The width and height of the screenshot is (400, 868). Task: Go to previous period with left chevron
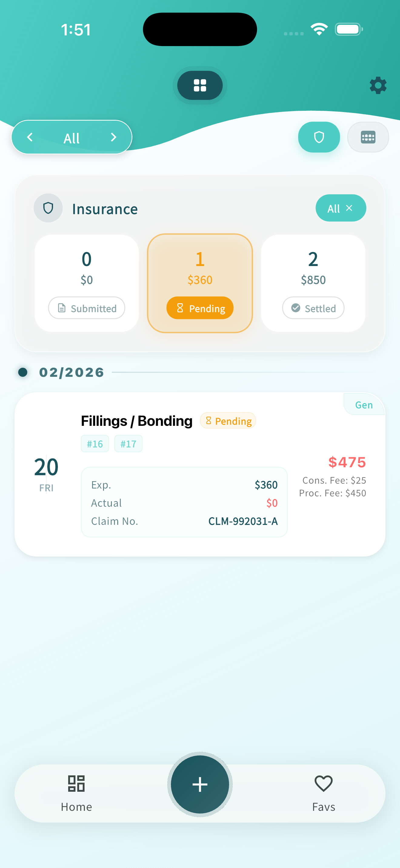click(30, 137)
